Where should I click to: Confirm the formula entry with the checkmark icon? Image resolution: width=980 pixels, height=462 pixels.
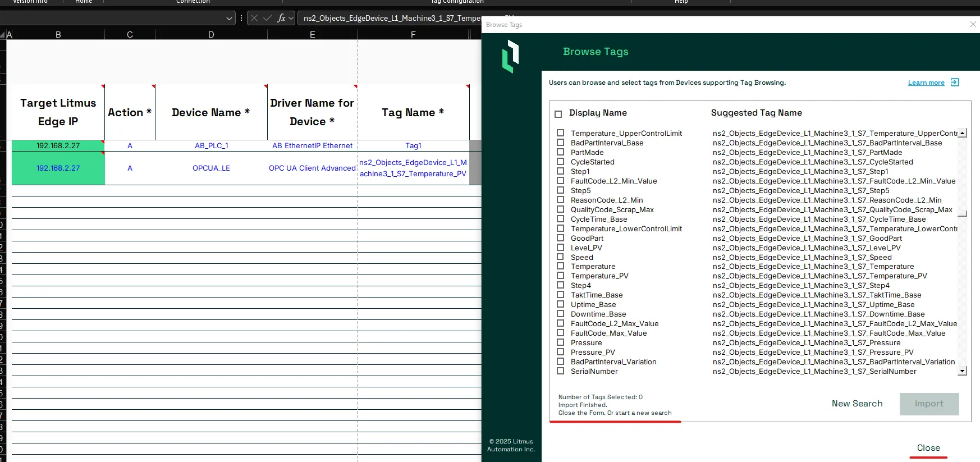coord(268,18)
